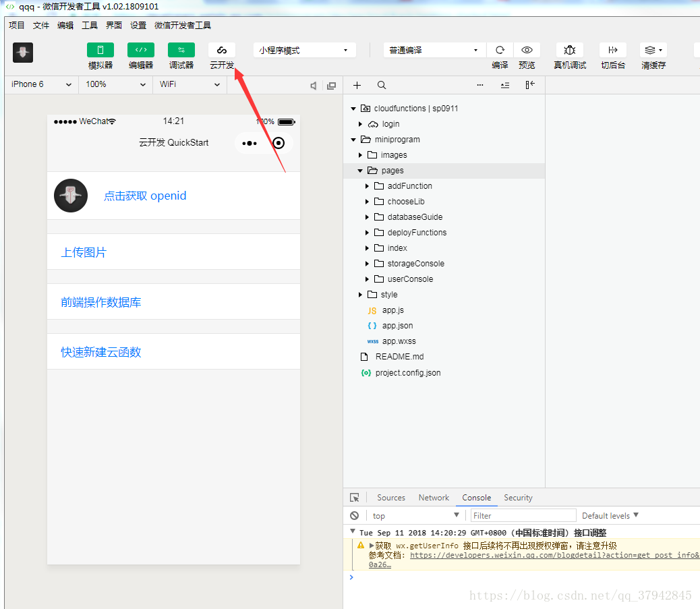Collapse the file tree panel icon
This screenshot has height=609, width=700.
530,85
